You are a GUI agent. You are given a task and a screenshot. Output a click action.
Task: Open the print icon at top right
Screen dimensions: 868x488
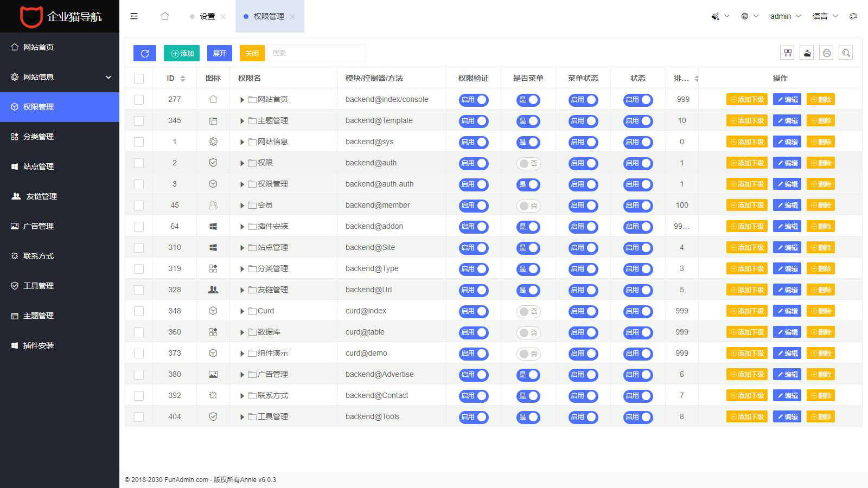pyautogui.click(x=826, y=53)
